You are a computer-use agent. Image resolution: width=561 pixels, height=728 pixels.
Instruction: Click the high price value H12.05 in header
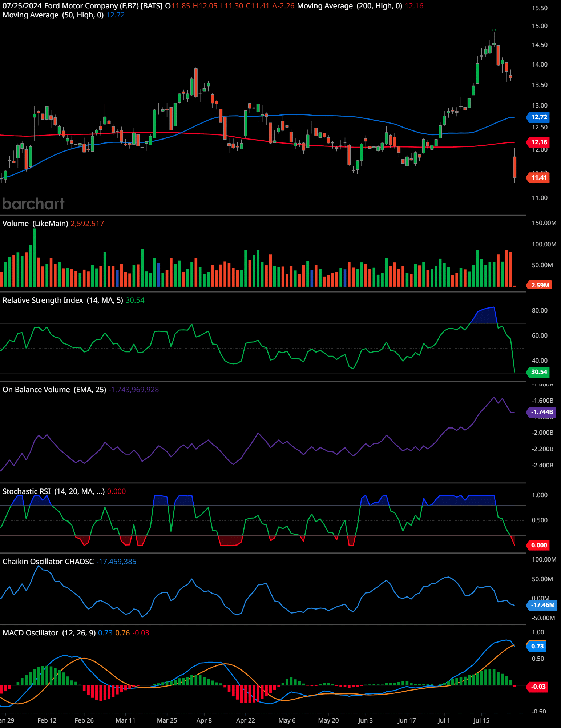(x=205, y=6)
